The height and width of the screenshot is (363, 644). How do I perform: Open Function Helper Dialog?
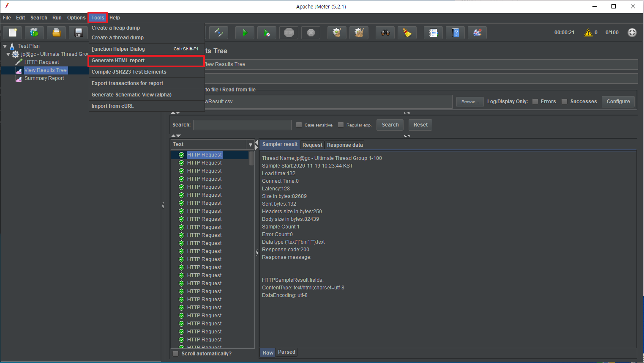coord(146,49)
